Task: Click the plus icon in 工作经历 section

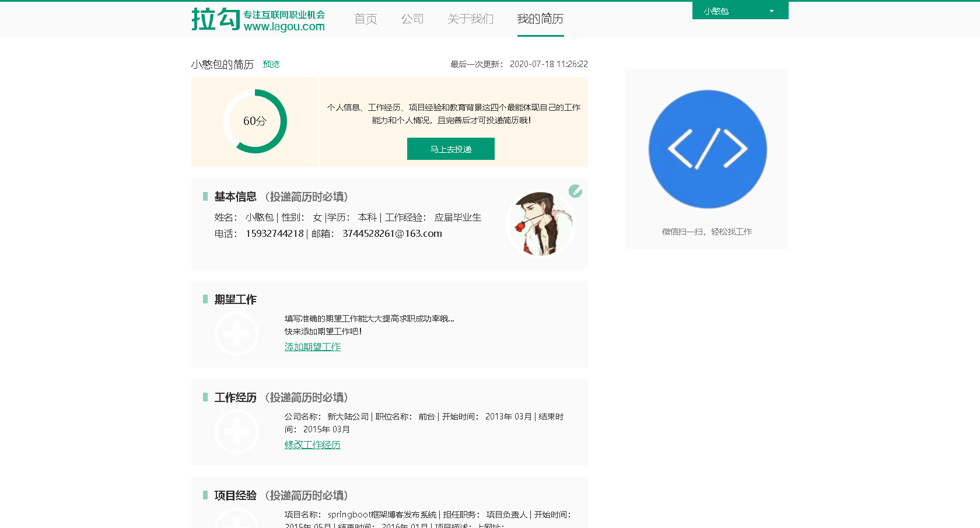Action: point(236,431)
